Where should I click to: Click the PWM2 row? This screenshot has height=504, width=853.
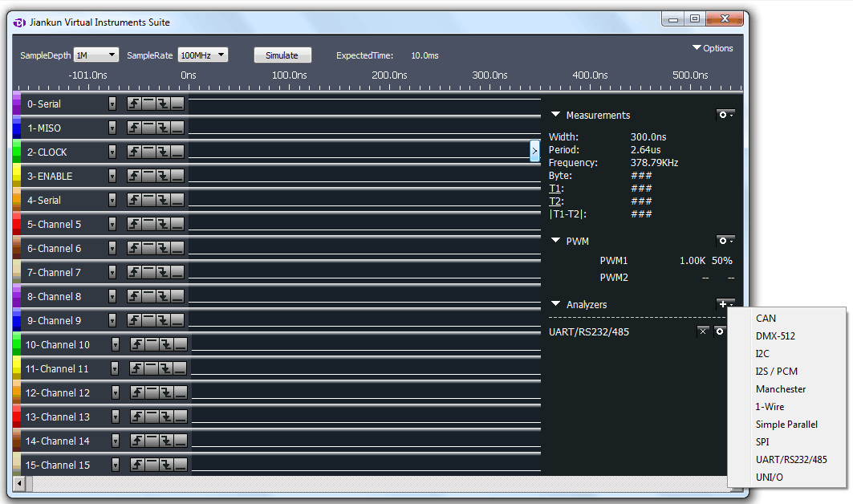click(x=666, y=278)
